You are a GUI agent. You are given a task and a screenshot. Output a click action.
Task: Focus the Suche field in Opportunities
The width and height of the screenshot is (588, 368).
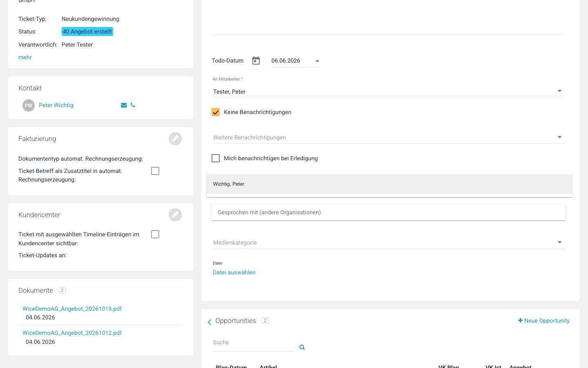click(253, 343)
